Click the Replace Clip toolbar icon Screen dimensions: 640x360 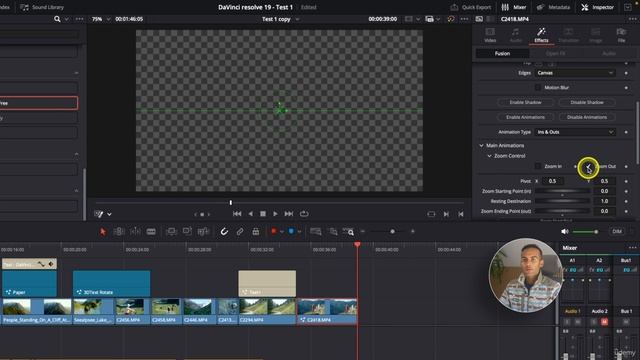[x=203, y=231]
